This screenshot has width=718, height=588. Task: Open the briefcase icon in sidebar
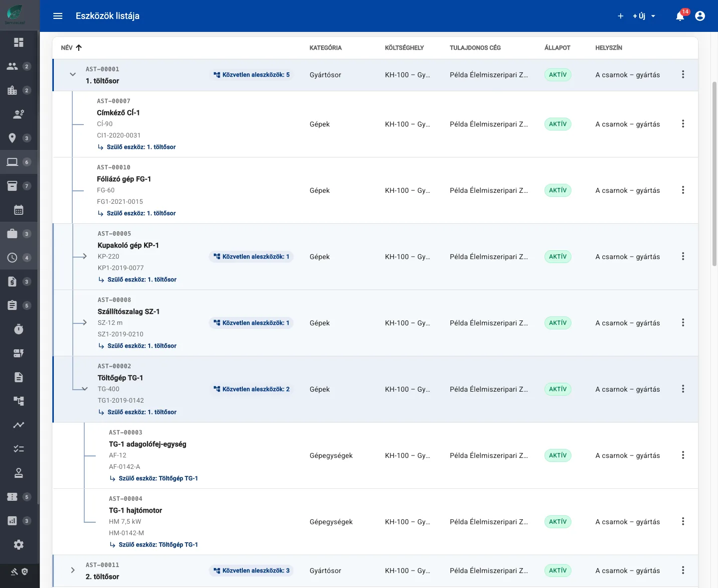pos(12,234)
